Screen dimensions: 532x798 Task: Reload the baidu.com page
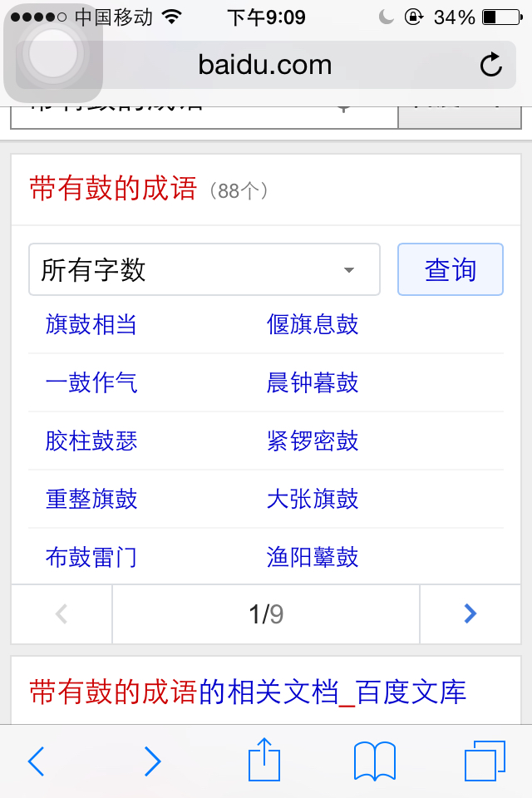(x=491, y=65)
